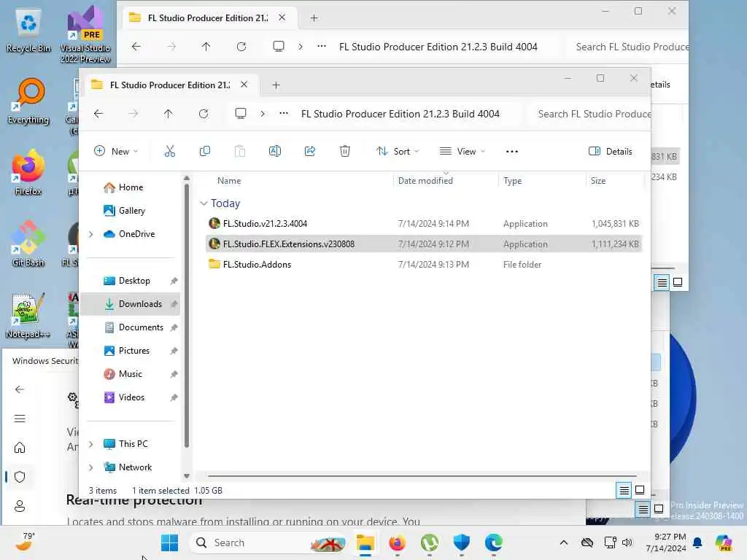Go back in rear Explorer window

point(136,47)
